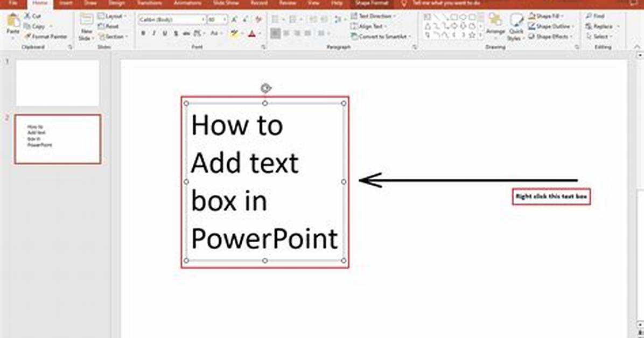Screen dimensions: 644x338
Task: Align text left in the paragraph
Action: click(x=276, y=33)
